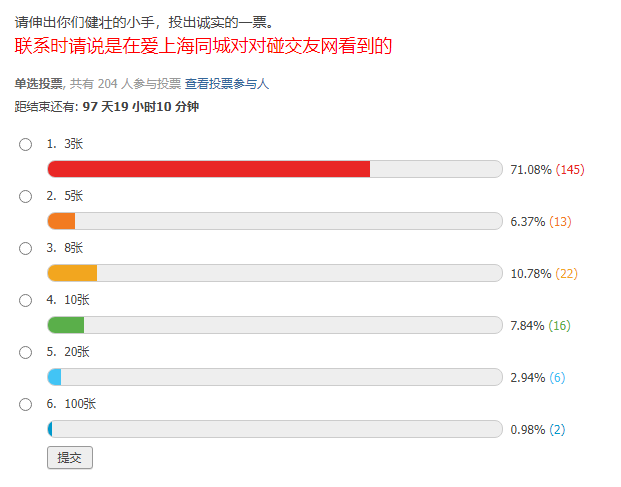Open the 查看投票参与人 link

[x=227, y=84]
